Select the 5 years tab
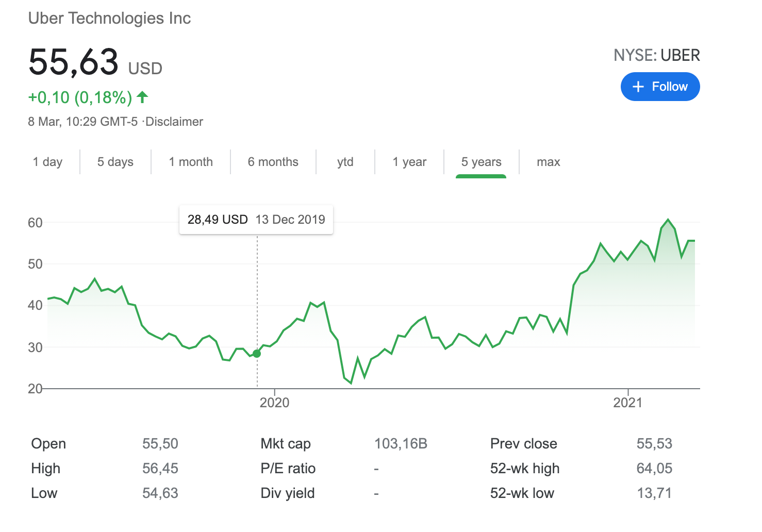The width and height of the screenshot is (762, 532). [481, 162]
